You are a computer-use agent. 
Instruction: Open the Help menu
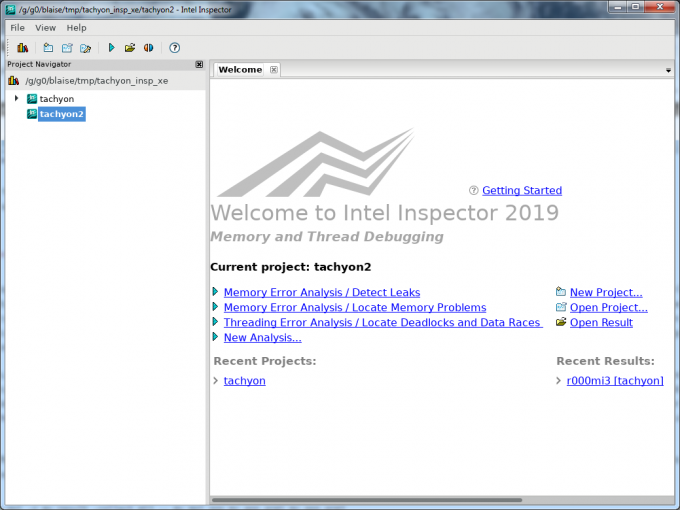(x=76, y=28)
